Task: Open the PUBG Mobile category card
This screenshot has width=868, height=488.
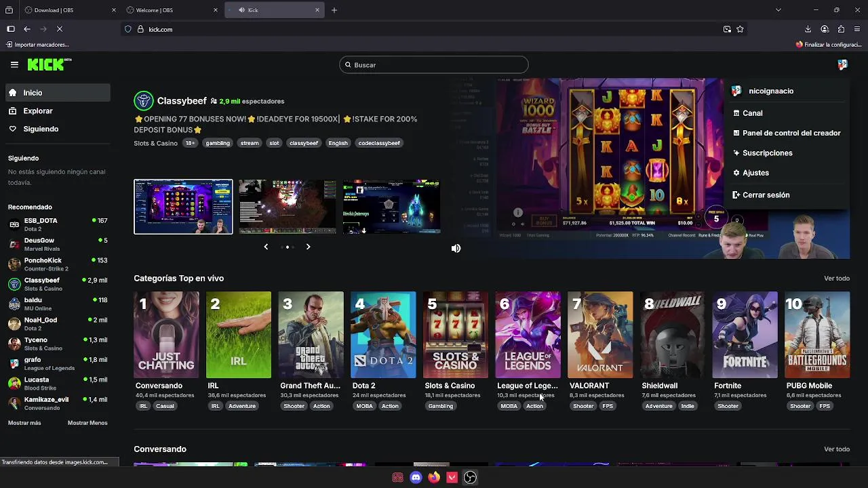Action: pyautogui.click(x=817, y=335)
